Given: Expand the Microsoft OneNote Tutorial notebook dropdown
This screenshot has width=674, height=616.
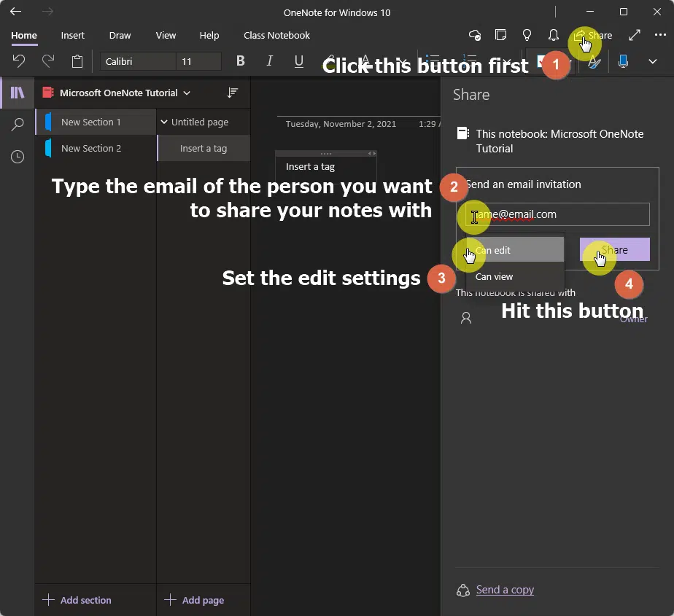Looking at the screenshot, I should [187, 93].
